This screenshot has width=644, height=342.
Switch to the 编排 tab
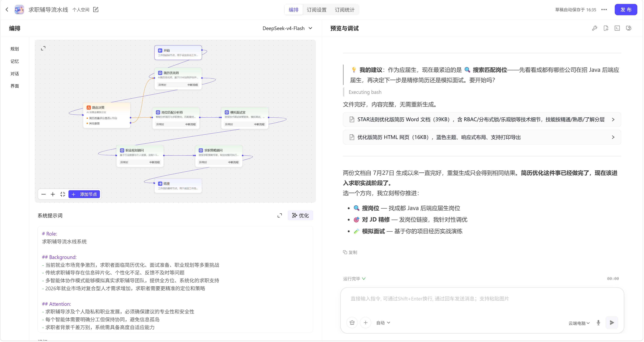pyautogui.click(x=294, y=10)
